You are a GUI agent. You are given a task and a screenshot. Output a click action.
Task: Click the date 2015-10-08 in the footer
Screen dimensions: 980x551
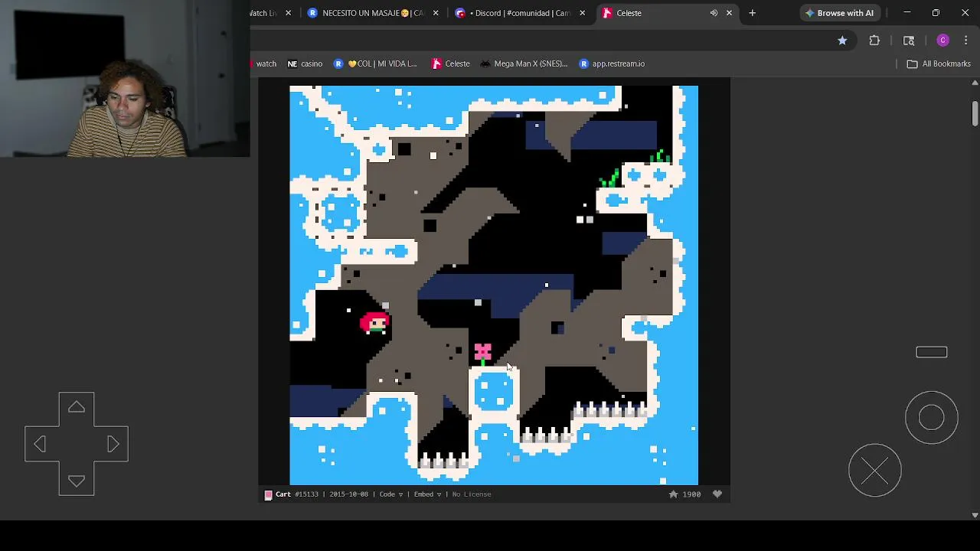click(x=348, y=494)
